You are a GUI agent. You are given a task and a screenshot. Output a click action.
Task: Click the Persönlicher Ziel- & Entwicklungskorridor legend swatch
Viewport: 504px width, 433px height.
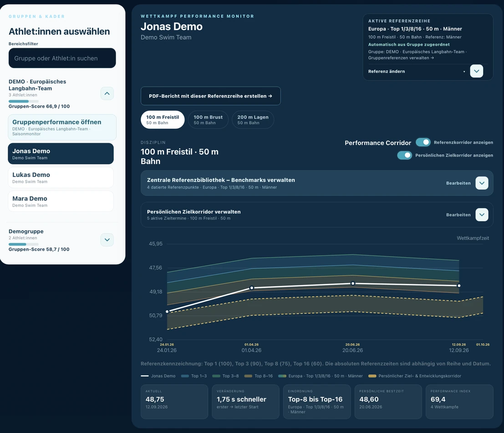[372, 376]
